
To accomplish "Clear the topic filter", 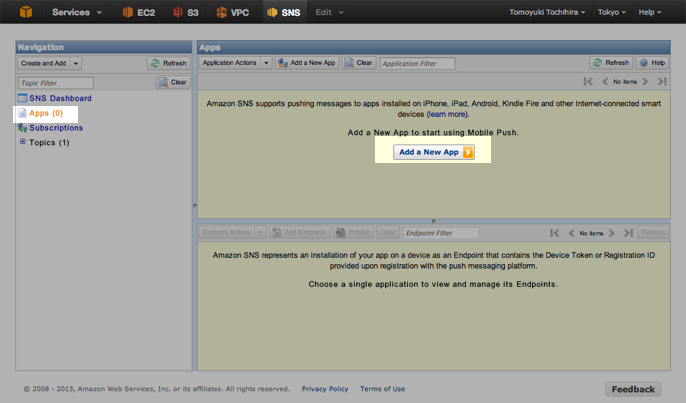I will pyautogui.click(x=173, y=82).
